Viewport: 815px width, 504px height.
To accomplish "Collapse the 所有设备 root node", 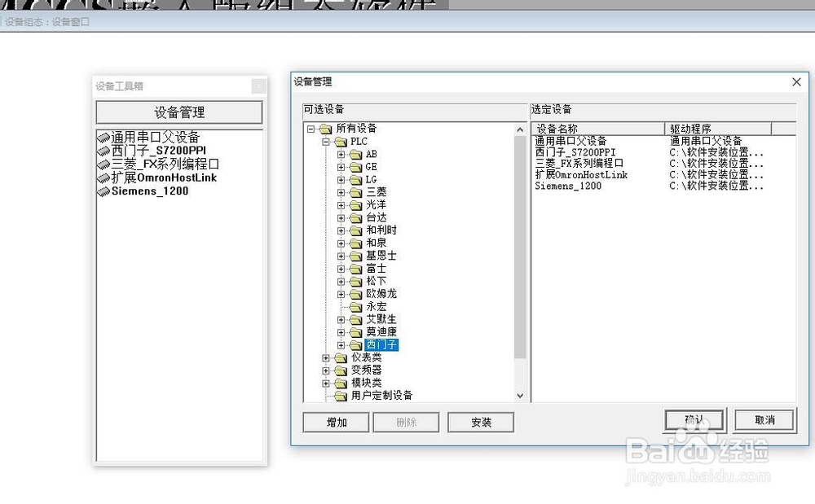I will click(311, 129).
